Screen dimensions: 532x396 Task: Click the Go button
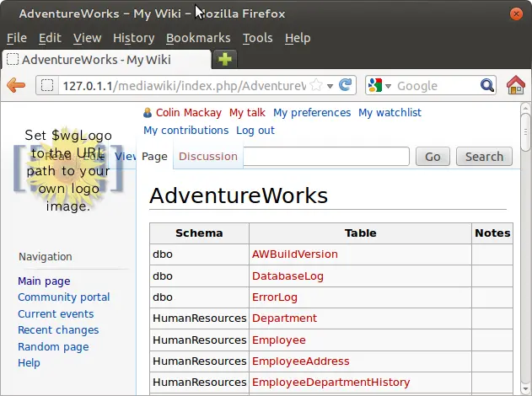pyautogui.click(x=433, y=157)
